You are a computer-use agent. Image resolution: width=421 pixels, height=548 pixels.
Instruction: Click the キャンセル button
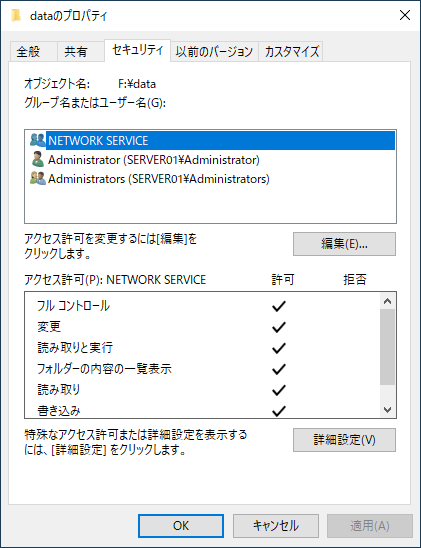276,526
